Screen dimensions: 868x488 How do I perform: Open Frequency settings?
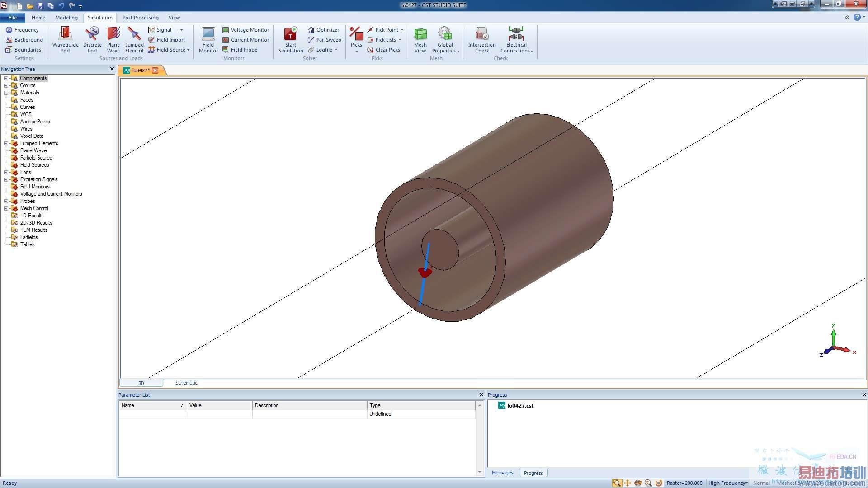click(x=22, y=30)
